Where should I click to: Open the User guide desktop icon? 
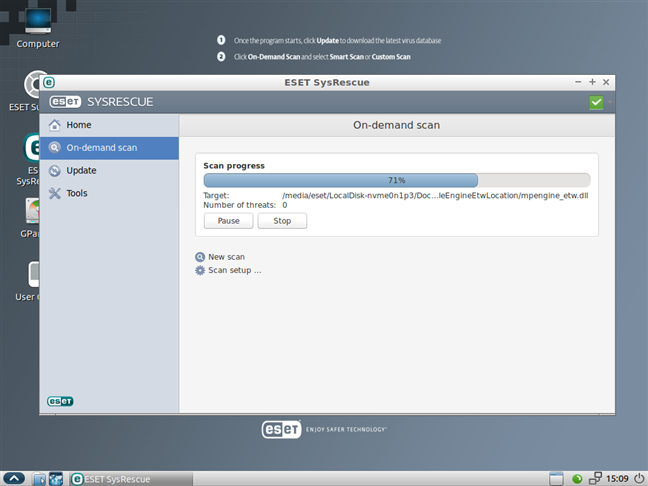(27, 281)
